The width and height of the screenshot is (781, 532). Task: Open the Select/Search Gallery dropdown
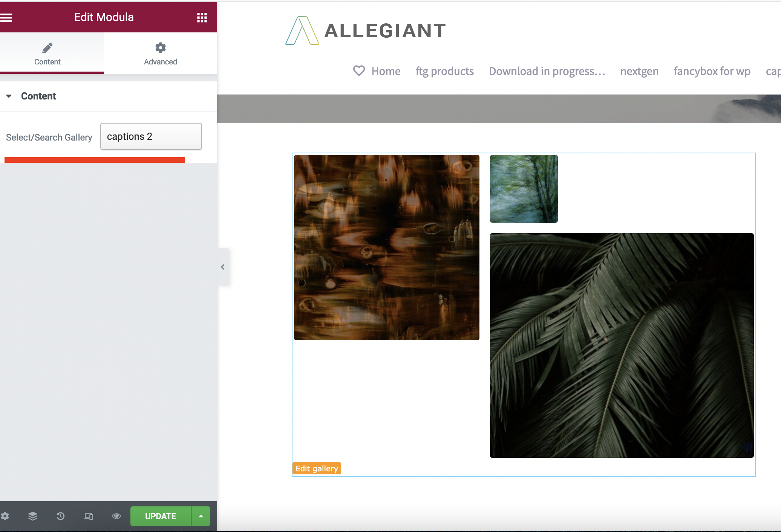[151, 136]
